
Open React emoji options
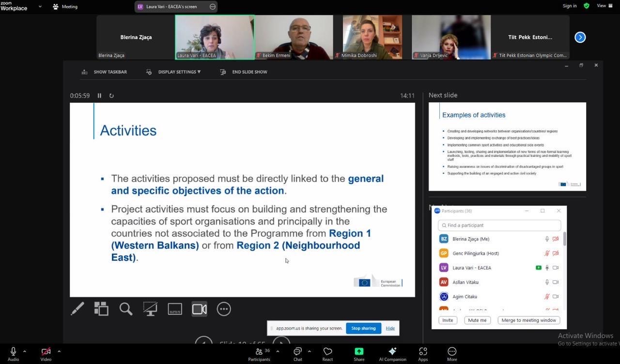(327, 354)
